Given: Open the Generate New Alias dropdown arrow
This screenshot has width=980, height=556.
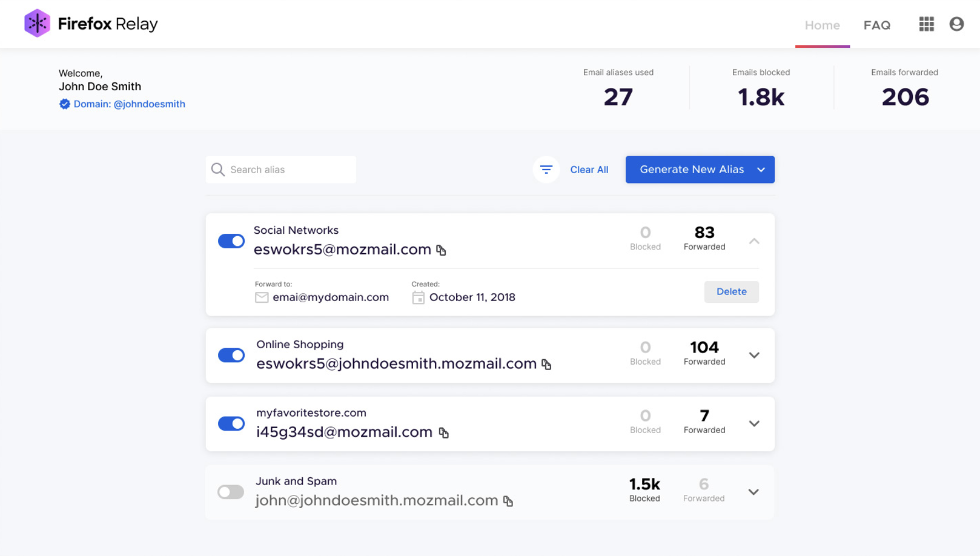Looking at the screenshot, I should click(x=761, y=170).
